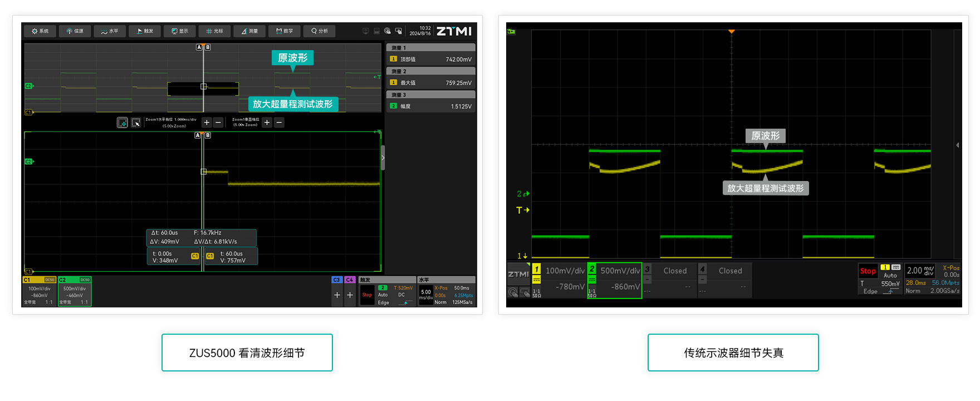The height and width of the screenshot is (401, 980).
Task: Select the zoom region selection box icon
Action: [122, 123]
